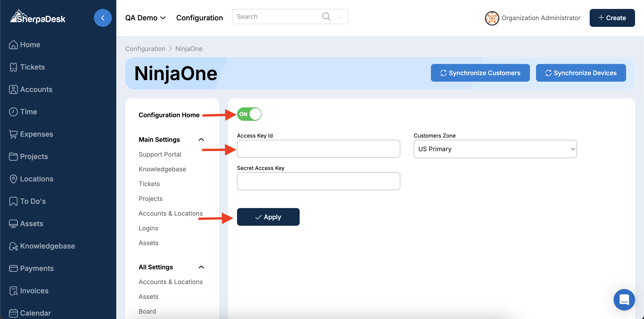Viewport: 644px width, 319px height.
Task: Click the Expenses cart icon
Action: point(13,134)
